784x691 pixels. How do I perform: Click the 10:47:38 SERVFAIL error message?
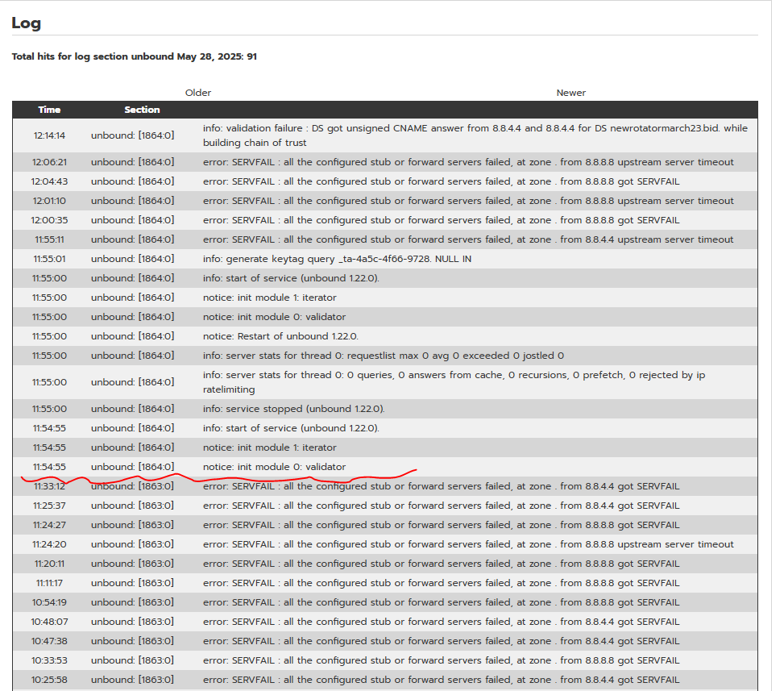(x=441, y=642)
